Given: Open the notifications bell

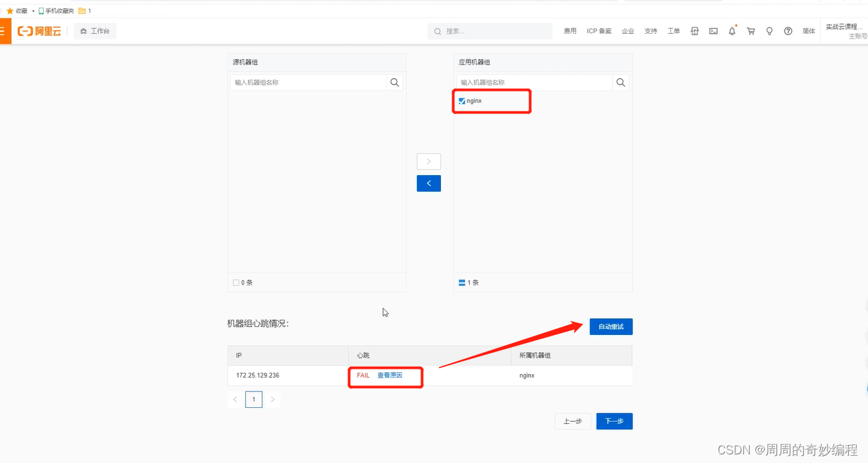Looking at the screenshot, I should (x=732, y=31).
